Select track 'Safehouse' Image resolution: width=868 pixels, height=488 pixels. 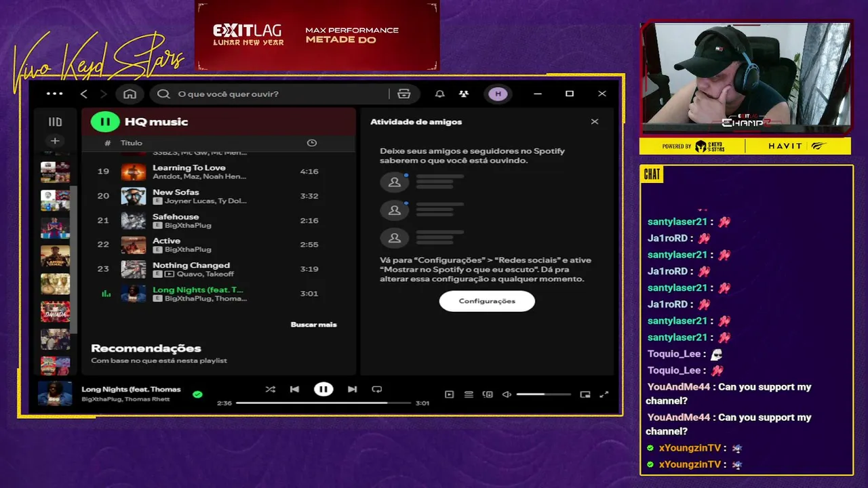click(218, 220)
